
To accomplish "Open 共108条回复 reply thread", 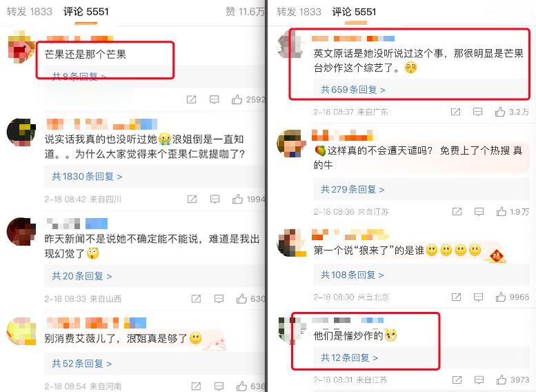I will pyautogui.click(x=352, y=275).
